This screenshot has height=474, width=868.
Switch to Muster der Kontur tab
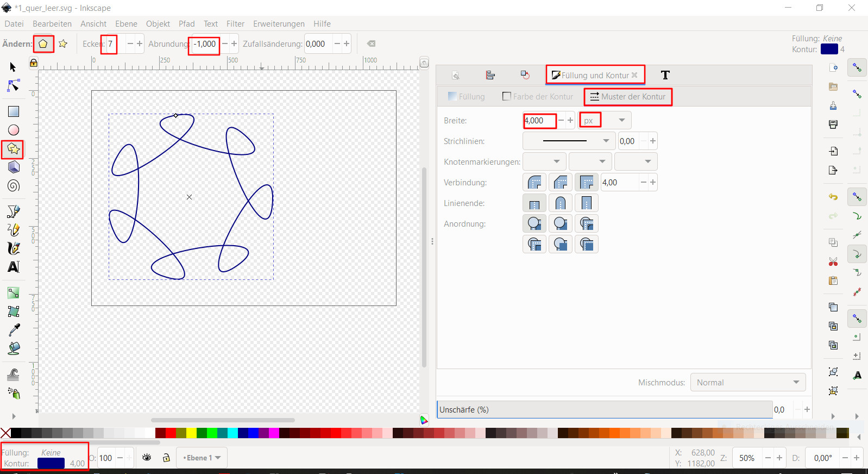pyautogui.click(x=628, y=96)
